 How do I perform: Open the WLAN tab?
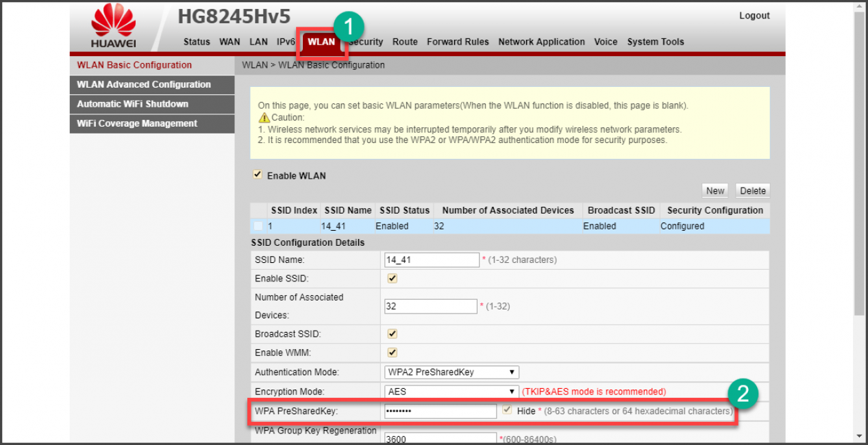coord(321,42)
